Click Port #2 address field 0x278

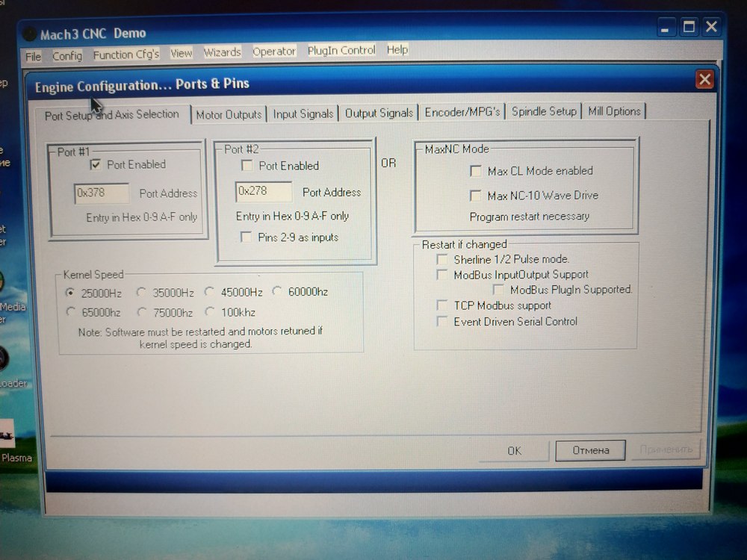(x=264, y=191)
